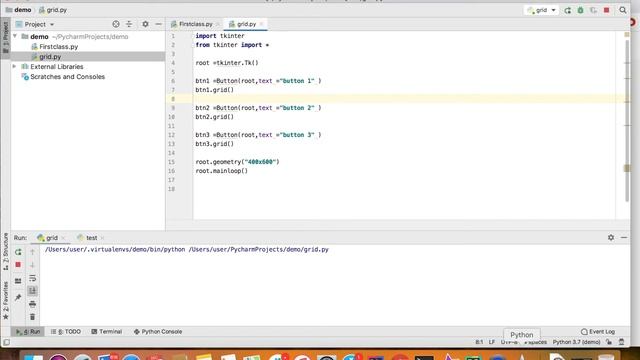The height and width of the screenshot is (360, 640).
Task: Click line position 8:1 in status bar
Action: (479, 342)
